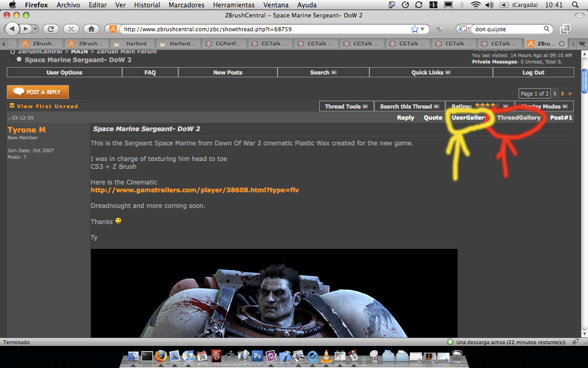The height and width of the screenshot is (368, 588).
Task: Click the Log Out link
Action: click(x=533, y=73)
